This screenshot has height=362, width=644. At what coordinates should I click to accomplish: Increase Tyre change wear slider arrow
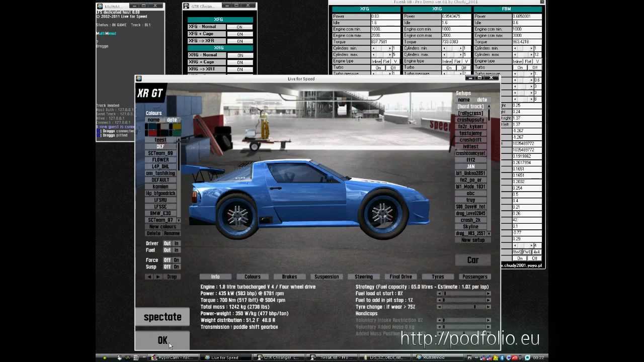[x=488, y=307]
